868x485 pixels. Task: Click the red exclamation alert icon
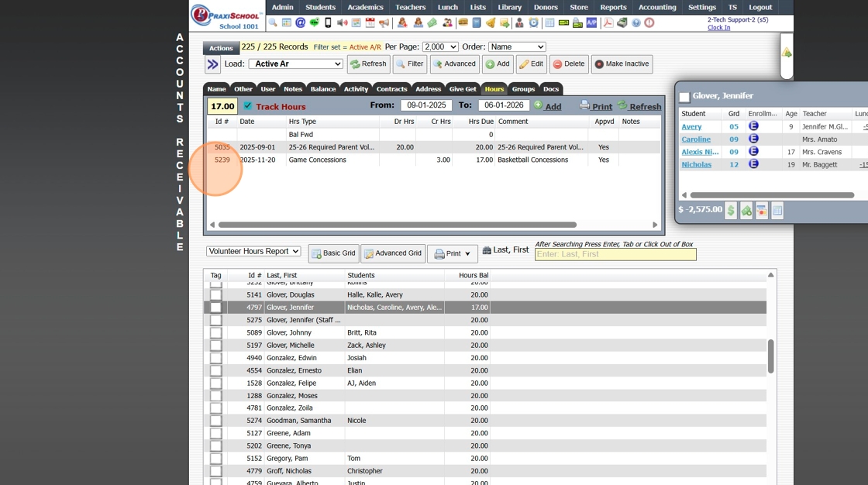tap(649, 22)
